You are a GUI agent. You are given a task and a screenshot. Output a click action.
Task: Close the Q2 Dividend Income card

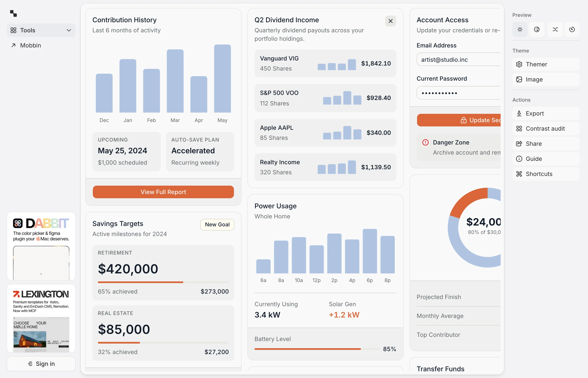tap(390, 21)
